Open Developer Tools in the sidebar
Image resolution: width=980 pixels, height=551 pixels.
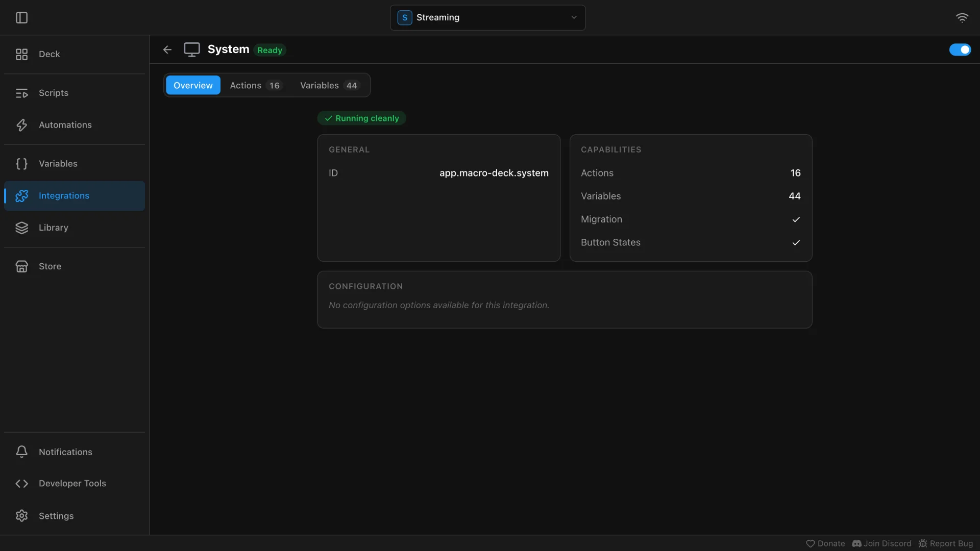75,484
